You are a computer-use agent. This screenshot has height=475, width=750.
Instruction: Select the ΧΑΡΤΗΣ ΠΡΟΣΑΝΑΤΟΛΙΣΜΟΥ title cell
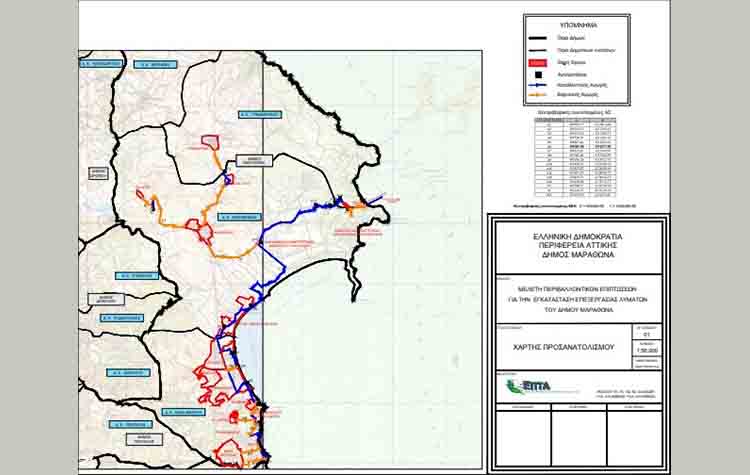pos(564,347)
